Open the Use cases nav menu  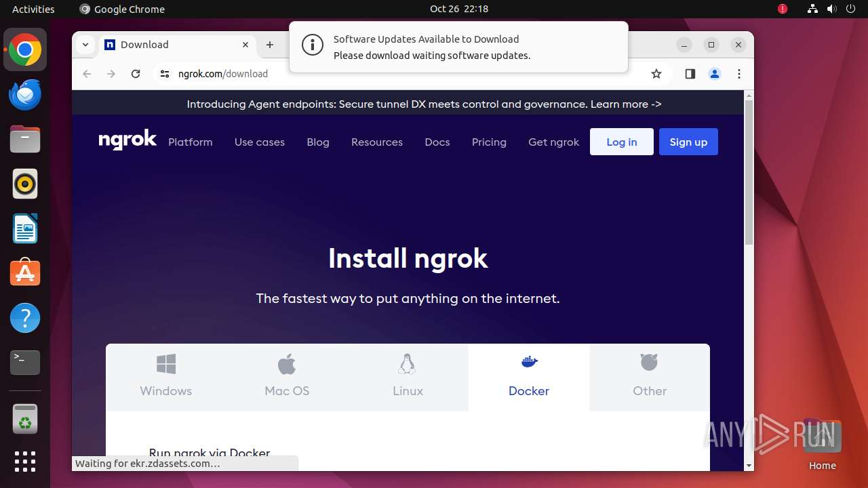[260, 142]
